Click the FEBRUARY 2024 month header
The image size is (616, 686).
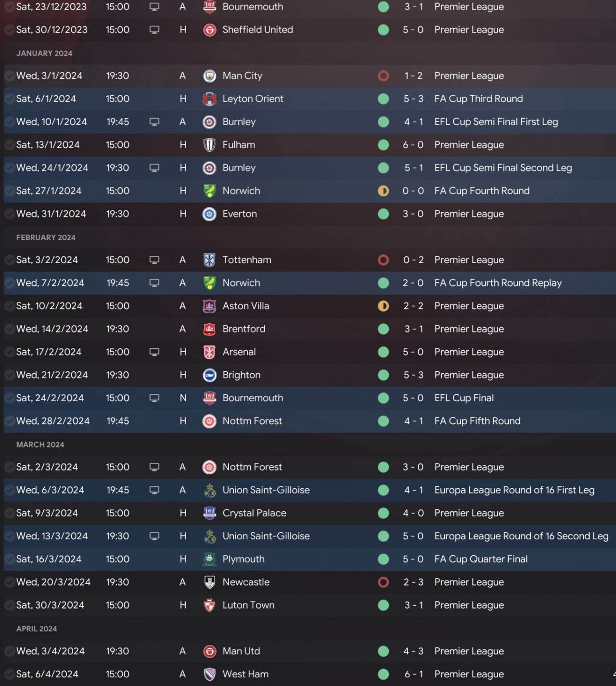pos(46,238)
